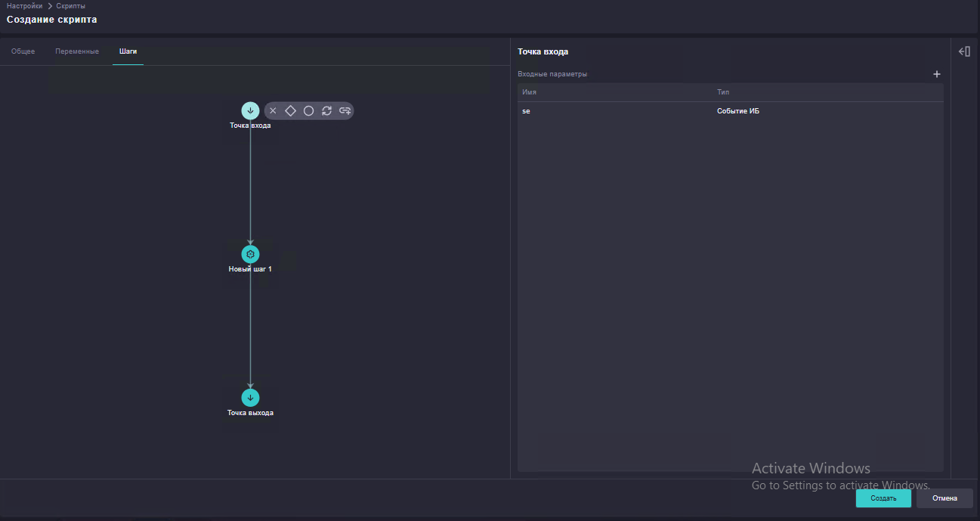Click the loop arrows icon in toolbar

[326, 110]
